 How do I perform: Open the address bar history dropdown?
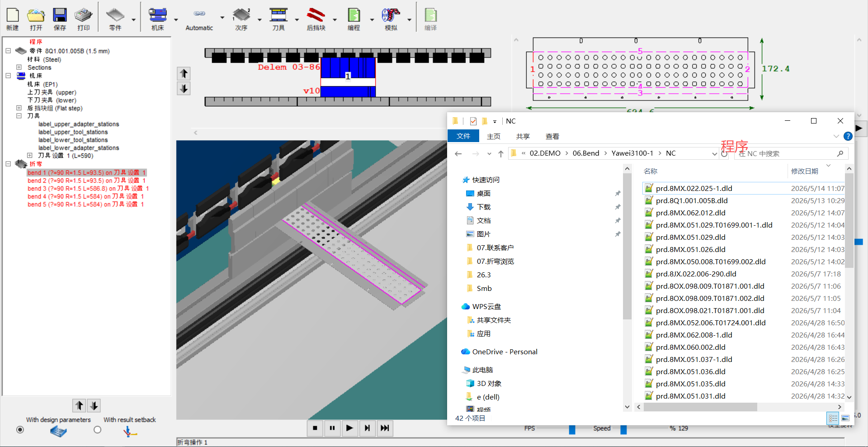click(715, 154)
